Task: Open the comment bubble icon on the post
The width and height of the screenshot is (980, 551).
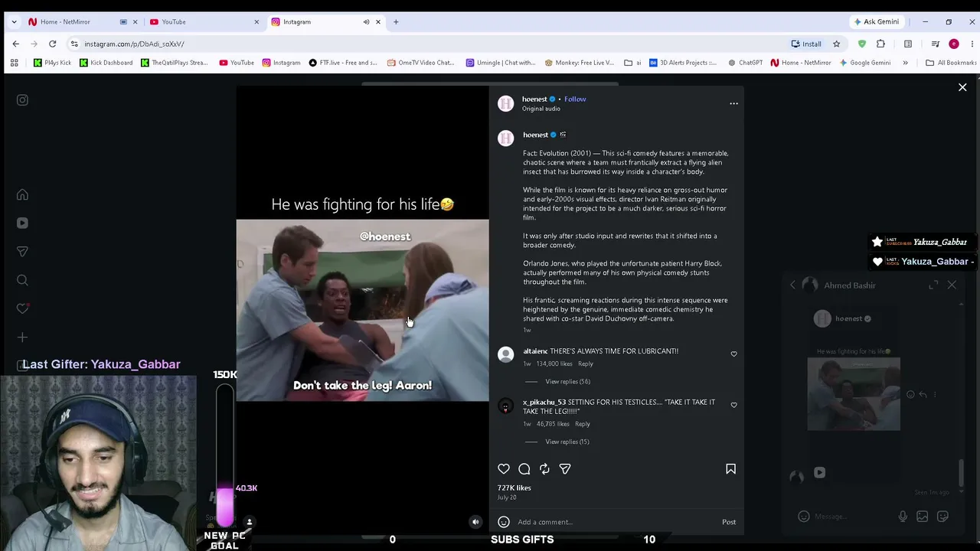Action: 524,469
